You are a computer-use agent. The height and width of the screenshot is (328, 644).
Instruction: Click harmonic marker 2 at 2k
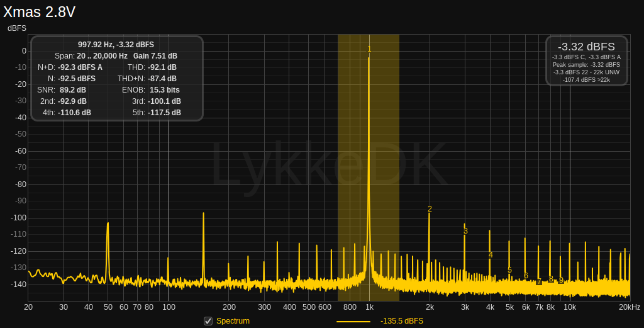(430, 209)
